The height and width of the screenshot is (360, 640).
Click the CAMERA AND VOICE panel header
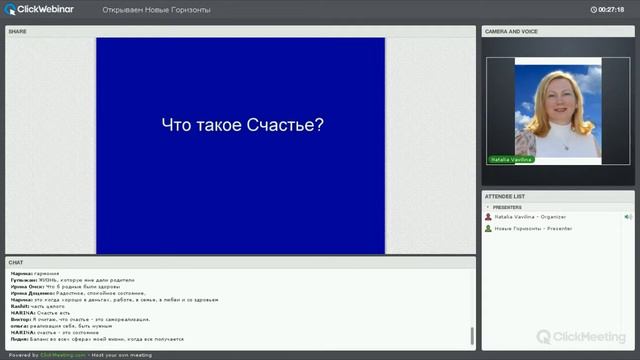[558, 31]
